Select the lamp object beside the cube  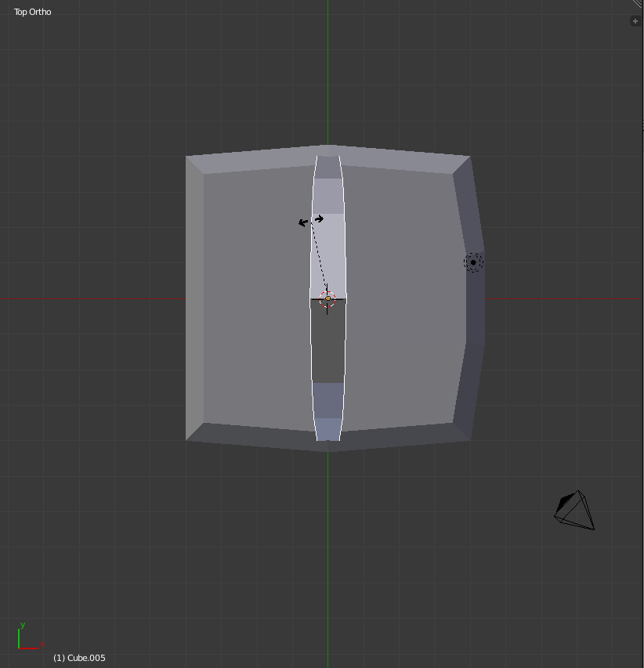tap(473, 262)
